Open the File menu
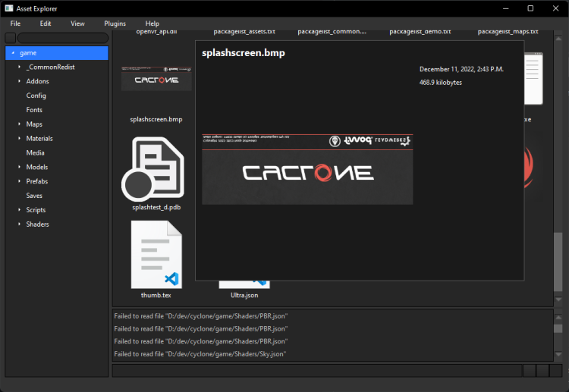 [x=15, y=24]
